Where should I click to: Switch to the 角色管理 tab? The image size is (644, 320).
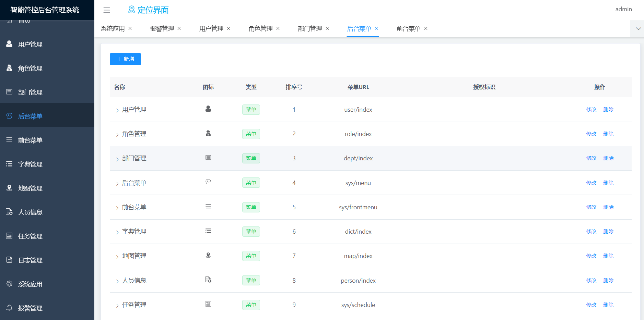(x=260, y=28)
